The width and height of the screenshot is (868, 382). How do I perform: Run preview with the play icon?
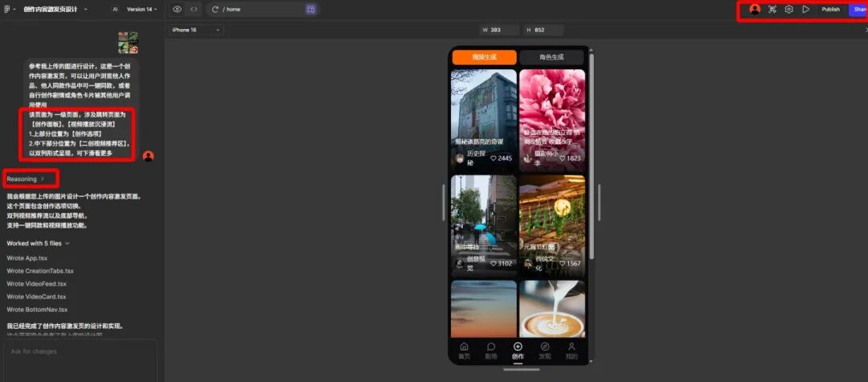[x=806, y=10]
